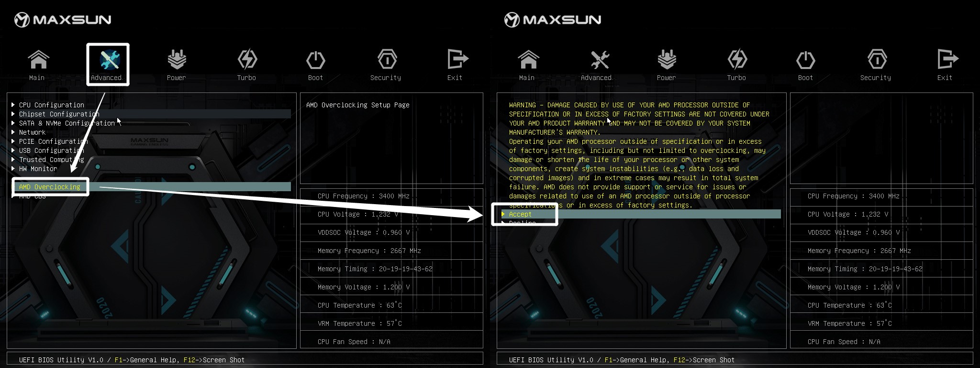This screenshot has width=980, height=368.
Task: Click CPU Frequency 3400 MHz in right screen
Action: [854, 196]
